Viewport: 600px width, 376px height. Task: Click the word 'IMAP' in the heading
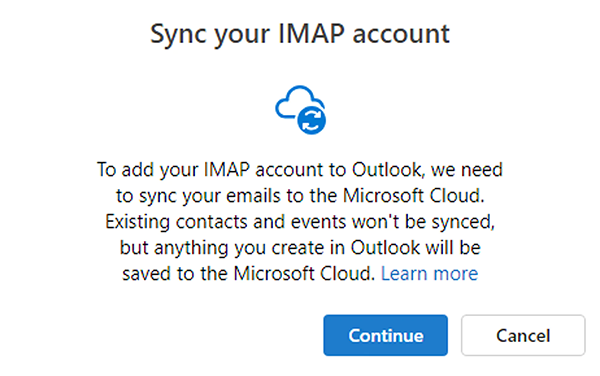[311, 33]
